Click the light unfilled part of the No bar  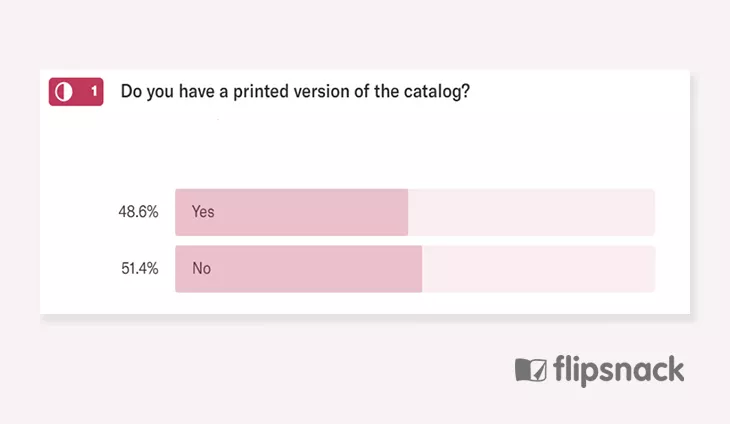(x=539, y=269)
